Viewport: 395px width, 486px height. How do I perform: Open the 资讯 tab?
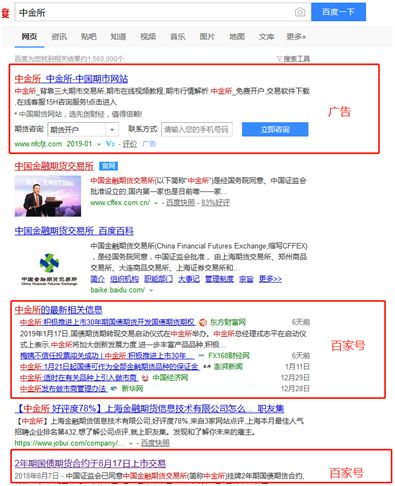pyautogui.click(x=59, y=36)
